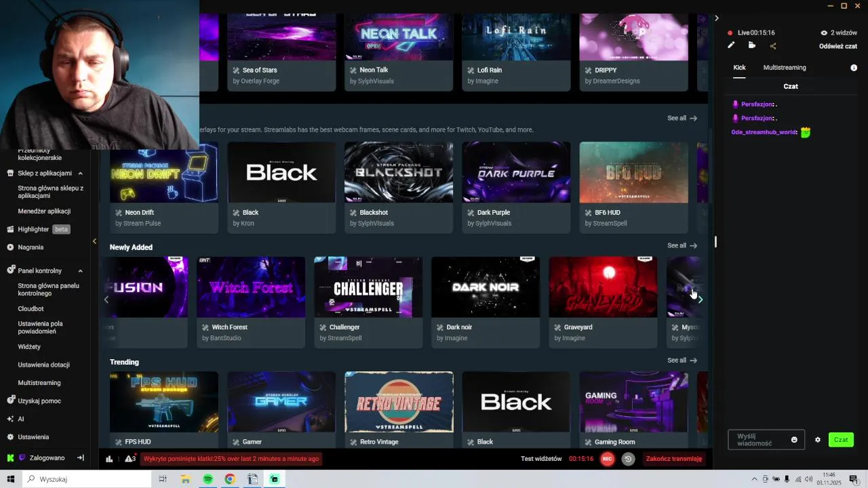This screenshot has height=488, width=868.
Task: Click the eye viewers count icon
Action: (824, 33)
